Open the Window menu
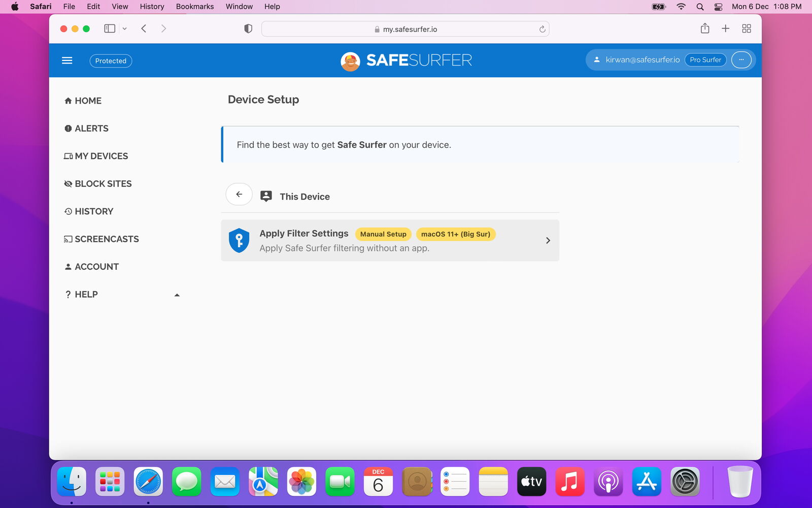The height and width of the screenshot is (508, 812). pos(239,7)
